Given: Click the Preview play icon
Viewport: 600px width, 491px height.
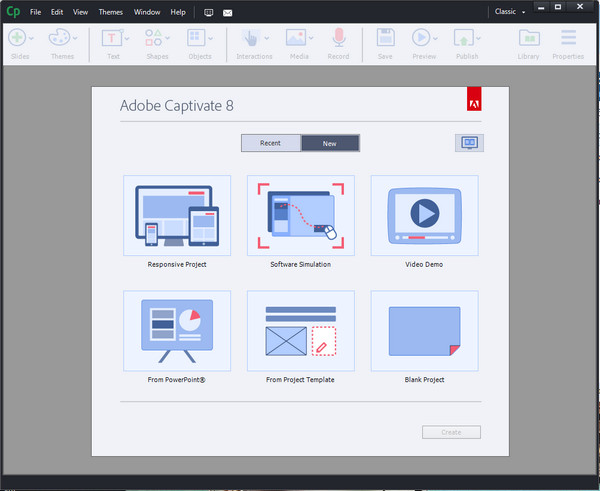Looking at the screenshot, I should (421, 38).
